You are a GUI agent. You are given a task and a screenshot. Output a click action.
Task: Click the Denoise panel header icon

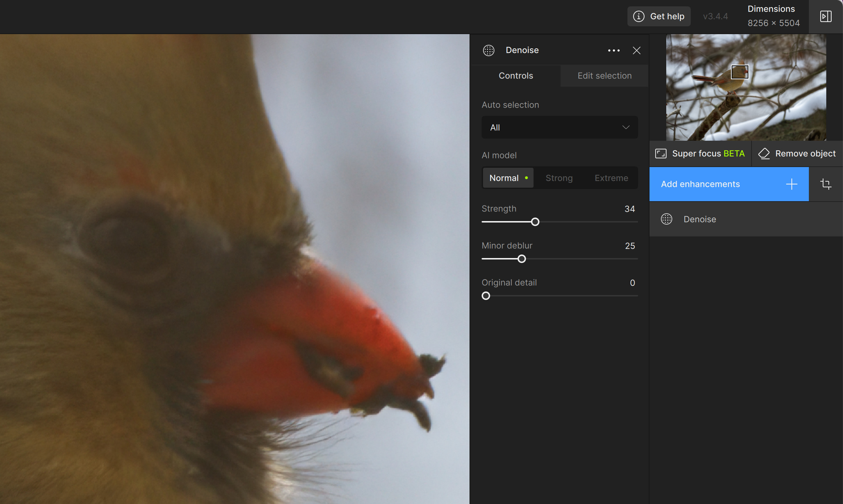[489, 50]
